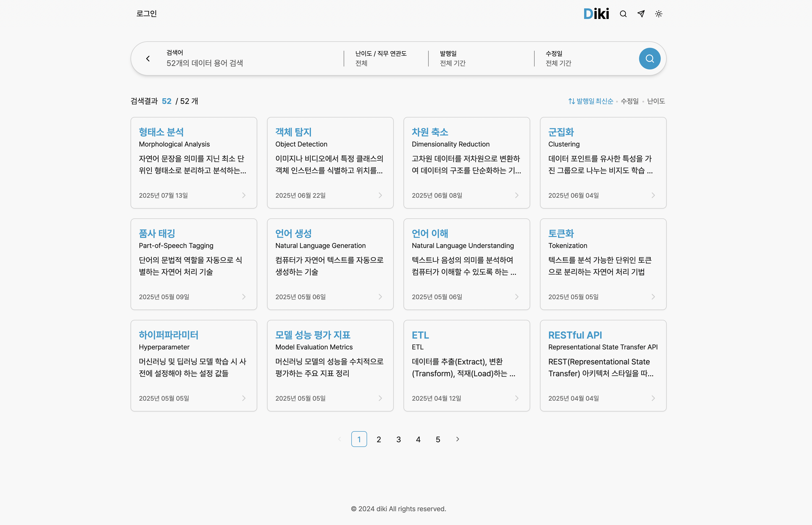Click the next page arrow
The image size is (812, 525).
(x=457, y=440)
